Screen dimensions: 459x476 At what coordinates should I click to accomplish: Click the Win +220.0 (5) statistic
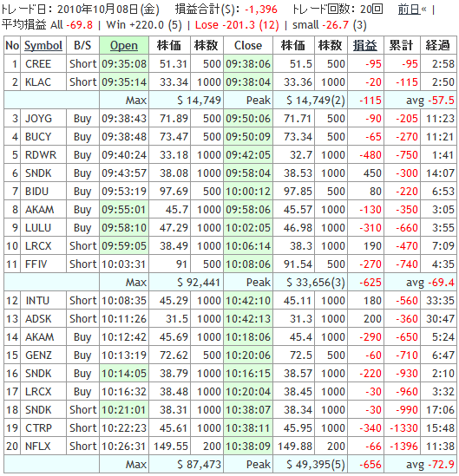[144, 25]
